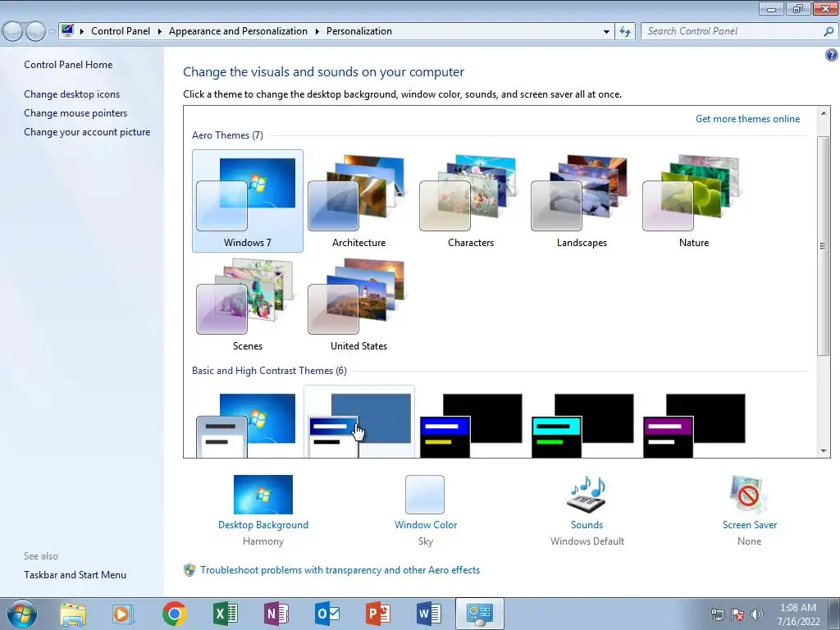
Task: Click the Personalization taskbar button
Action: 479,614
